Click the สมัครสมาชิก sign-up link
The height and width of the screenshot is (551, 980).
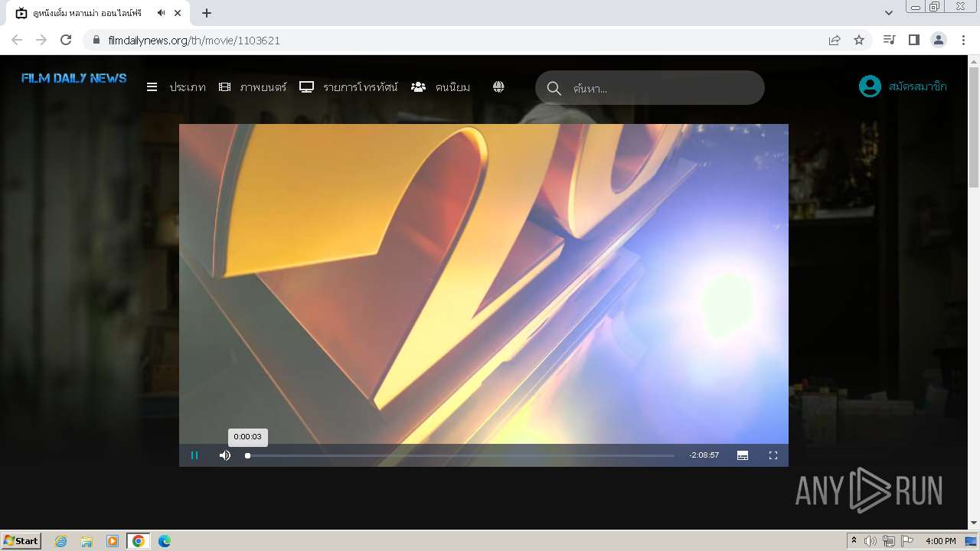[918, 86]
